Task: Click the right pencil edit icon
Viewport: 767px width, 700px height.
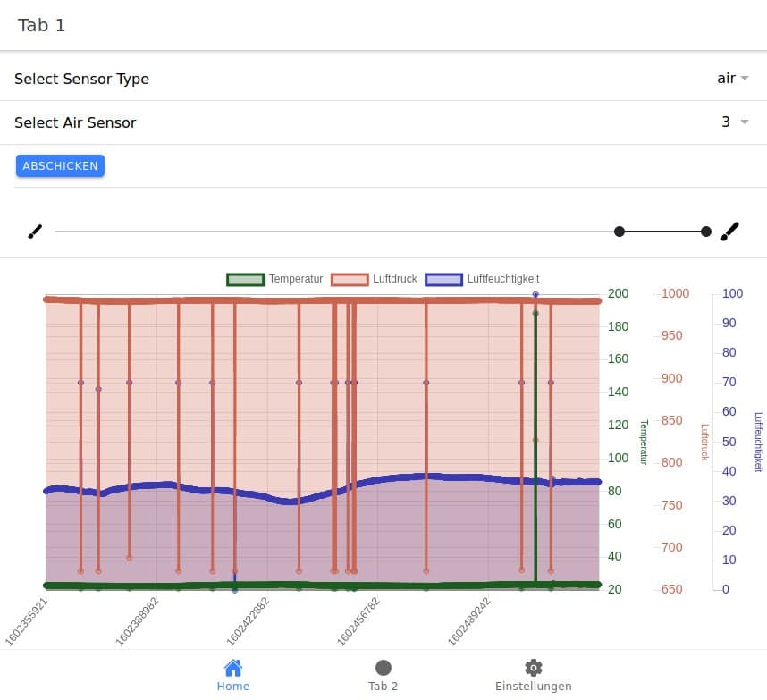Action: coord(730,231)
